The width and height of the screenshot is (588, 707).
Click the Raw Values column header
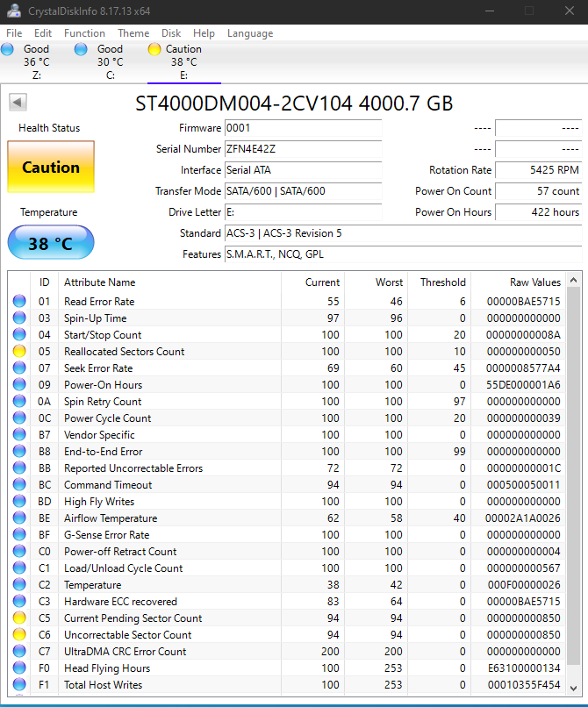[519, 282]
